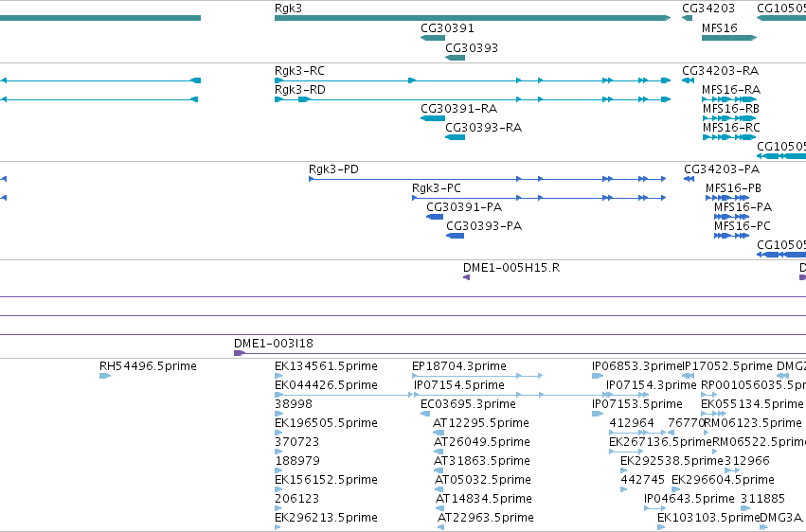Select the MFS16-PA protein label
Screen dimensions: 806x532
tap(743, 207)
